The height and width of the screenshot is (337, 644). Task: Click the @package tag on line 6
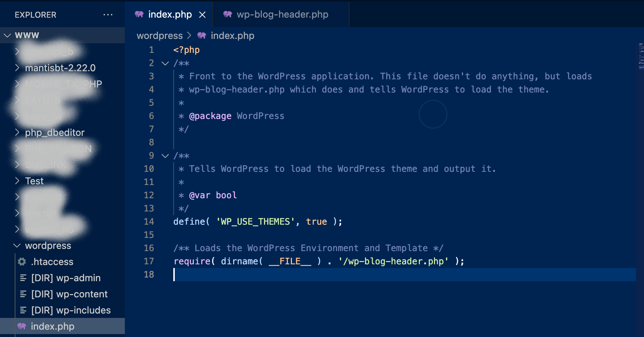pyautogui.click(x=210, y=116)
